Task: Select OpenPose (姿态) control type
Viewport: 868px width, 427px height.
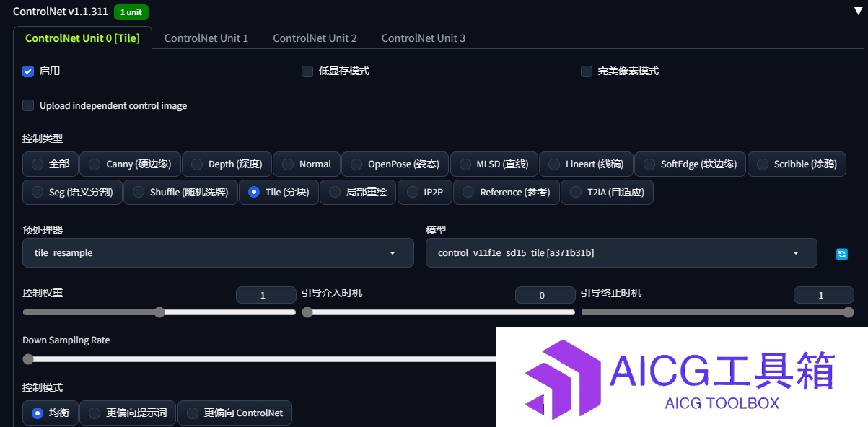Action: coord(395,164)
